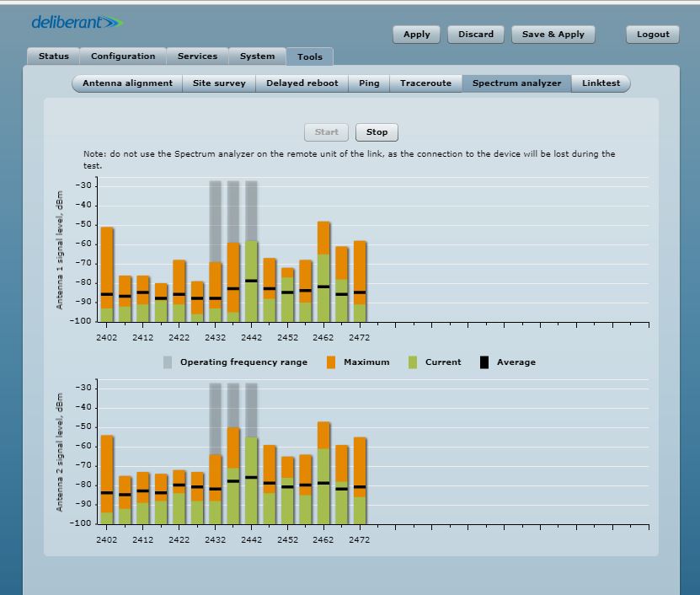Log out using the Logout button
The width and height of the screenshot is (700, 595).
(653, 35)
